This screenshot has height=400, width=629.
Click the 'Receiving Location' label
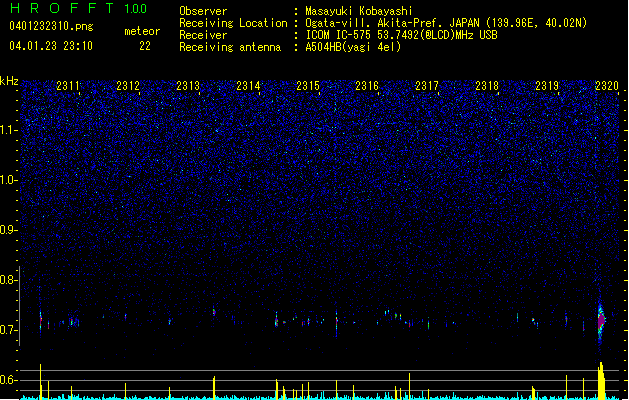tap(233, 23)
